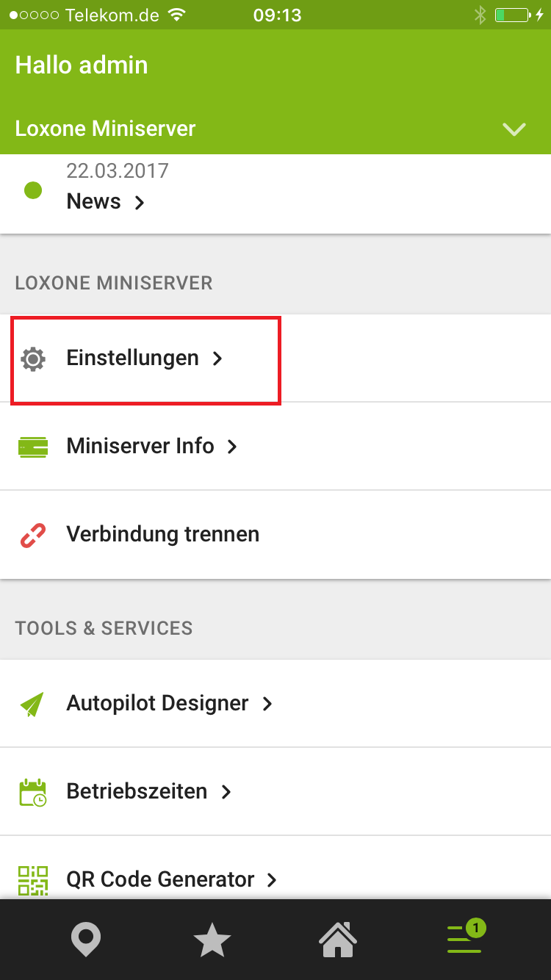
Task: Tap the Einstellungen gear icon
Action: point(33,359)
